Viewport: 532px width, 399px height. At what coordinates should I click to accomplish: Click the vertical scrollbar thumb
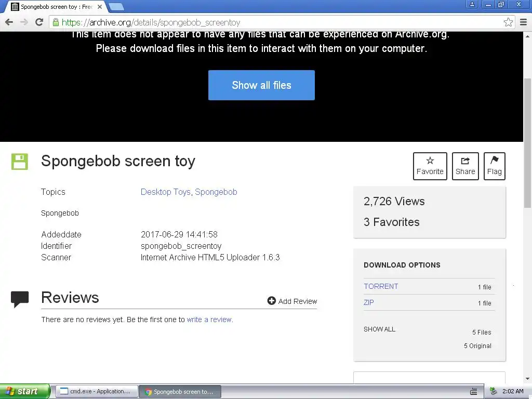[x=527, y=143]
